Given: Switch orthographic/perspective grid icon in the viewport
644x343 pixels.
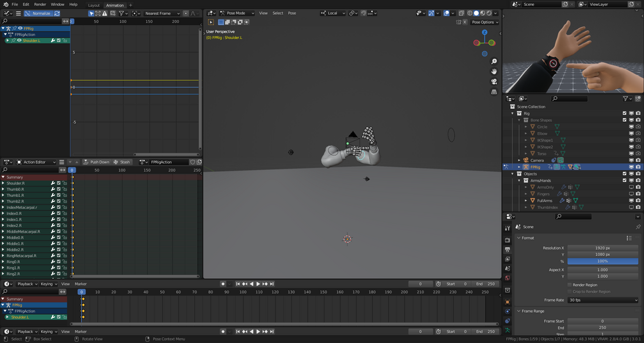Looking at the screenshot, I should click(x=494, y=92).
